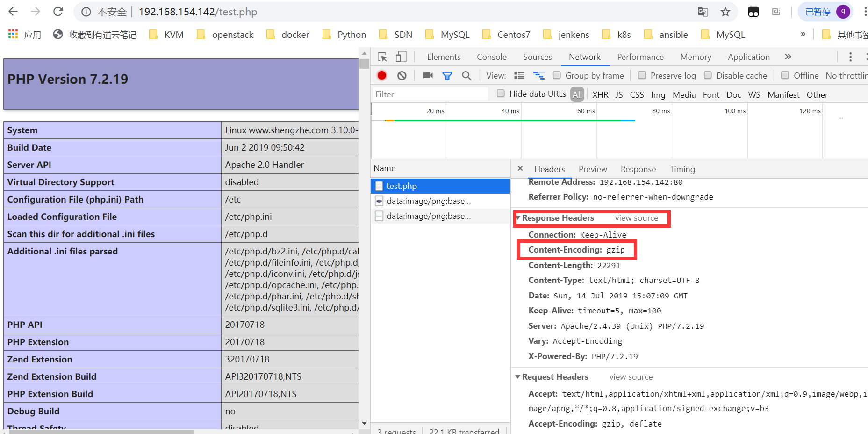Open the Apps shortcut in bookmarks bar
This screenshot has height=434, width=868.
coord(25,35)
